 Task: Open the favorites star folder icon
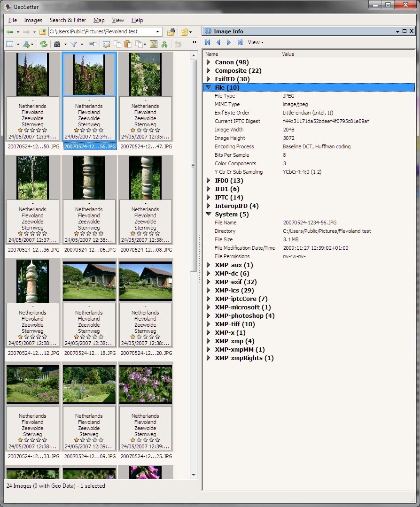tap(185, 32)
